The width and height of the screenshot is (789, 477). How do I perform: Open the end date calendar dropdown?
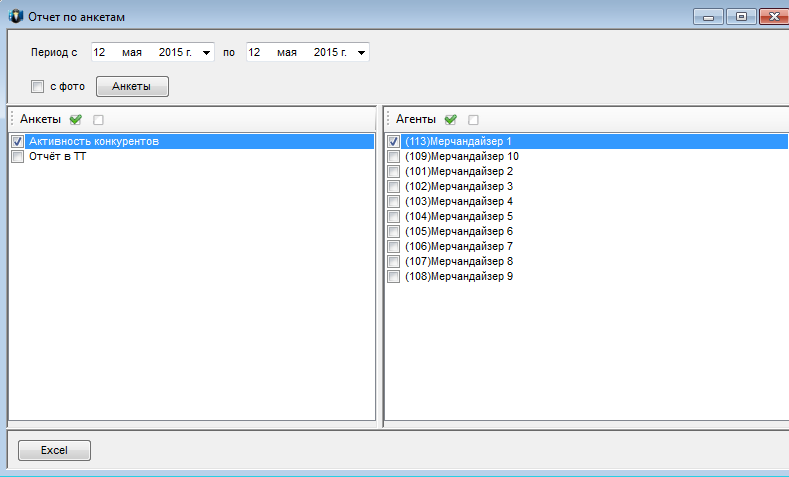(361, 52)
